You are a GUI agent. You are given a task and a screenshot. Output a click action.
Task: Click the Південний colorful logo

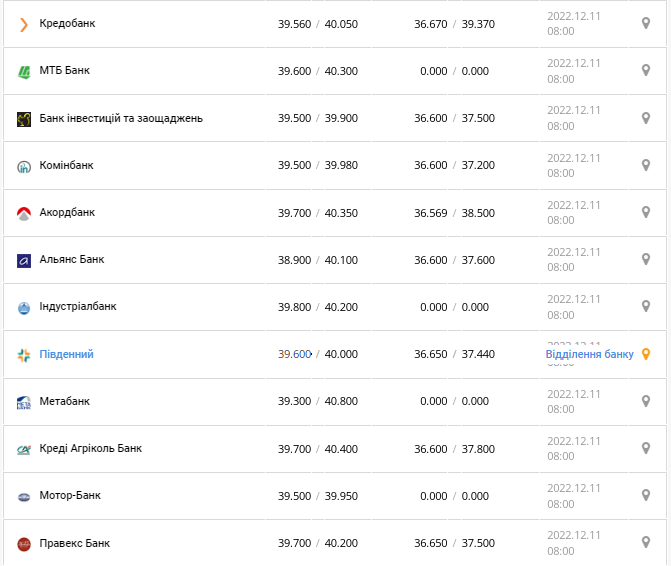pyautogui.click(x=24, y=355)
